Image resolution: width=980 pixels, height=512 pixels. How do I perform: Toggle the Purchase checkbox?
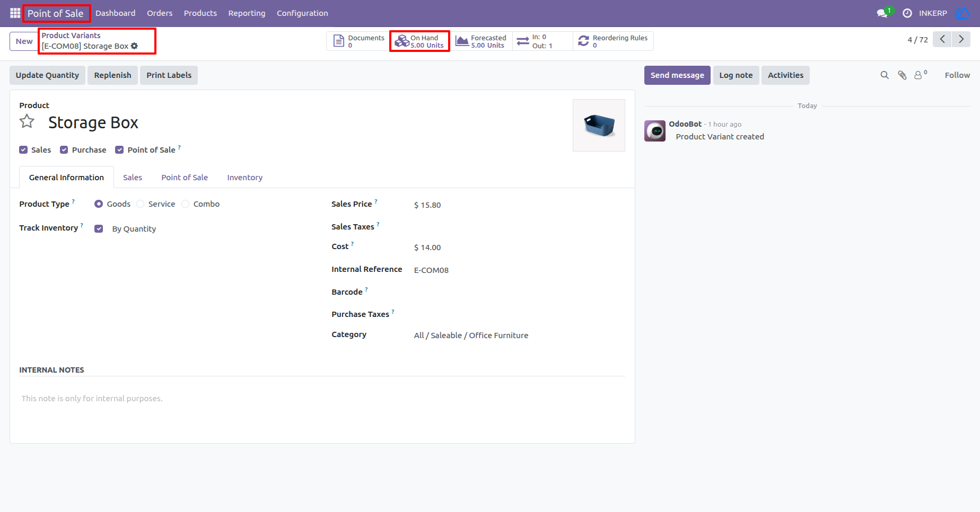click(x=64, y=150)
